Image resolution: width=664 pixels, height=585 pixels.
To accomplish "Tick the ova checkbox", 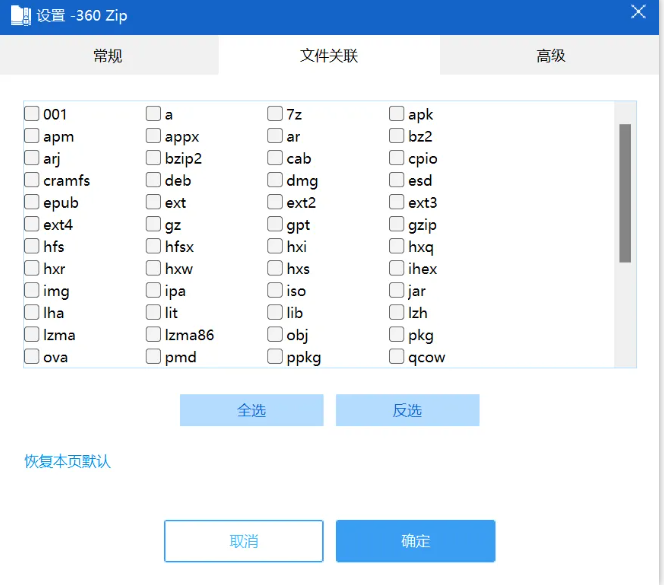I will tap(32, 356).
